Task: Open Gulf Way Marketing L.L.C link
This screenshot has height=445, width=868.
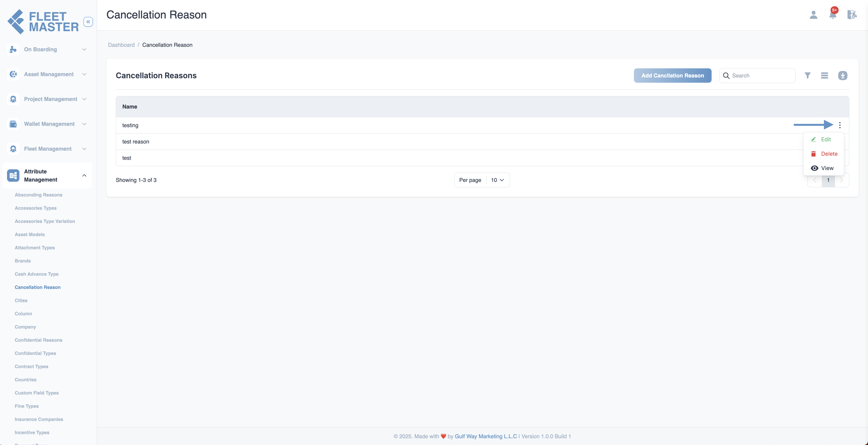Action: (485, 436)
